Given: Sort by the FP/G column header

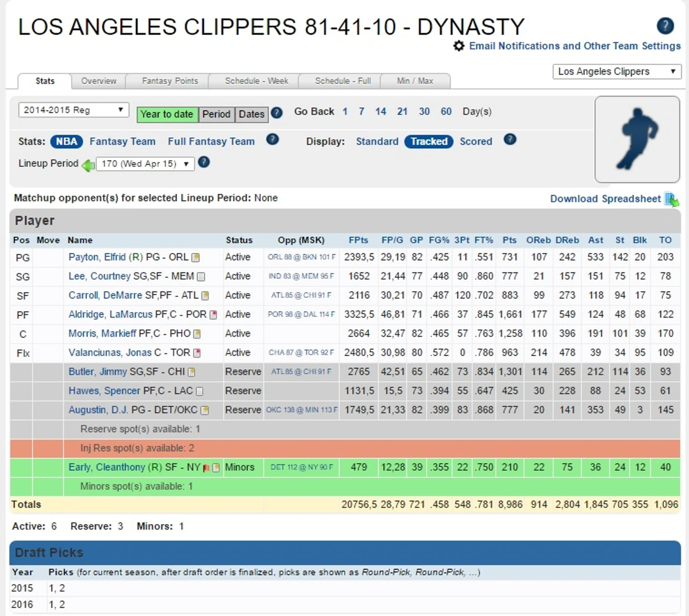Looking at the screenshot, I should (392, 240).
